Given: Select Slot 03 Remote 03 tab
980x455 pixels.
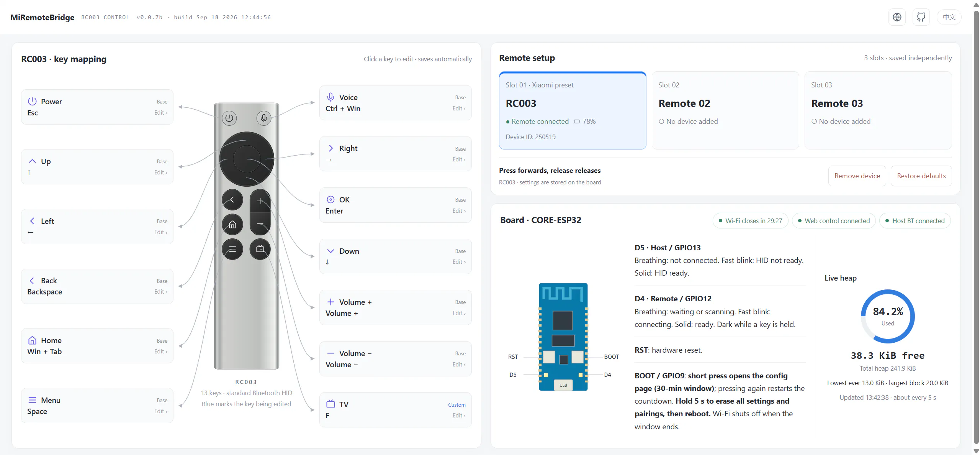Looking at the screenshot, I should 878,110.
